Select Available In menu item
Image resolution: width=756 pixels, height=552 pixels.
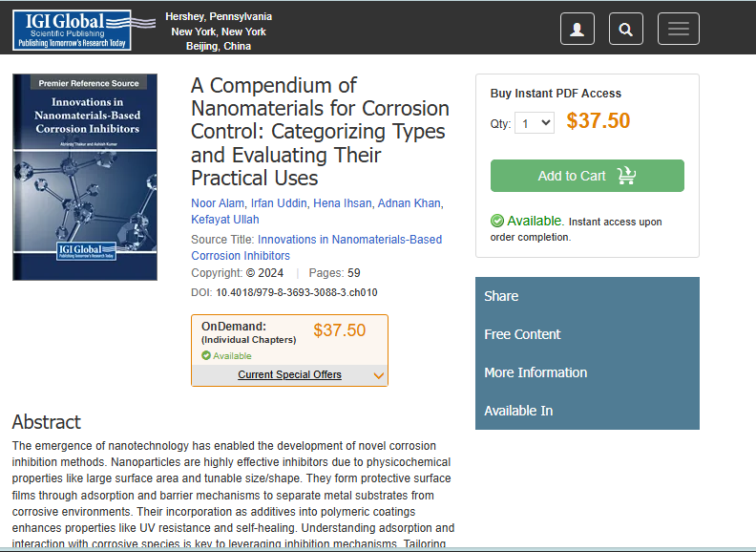click(518, 411)
